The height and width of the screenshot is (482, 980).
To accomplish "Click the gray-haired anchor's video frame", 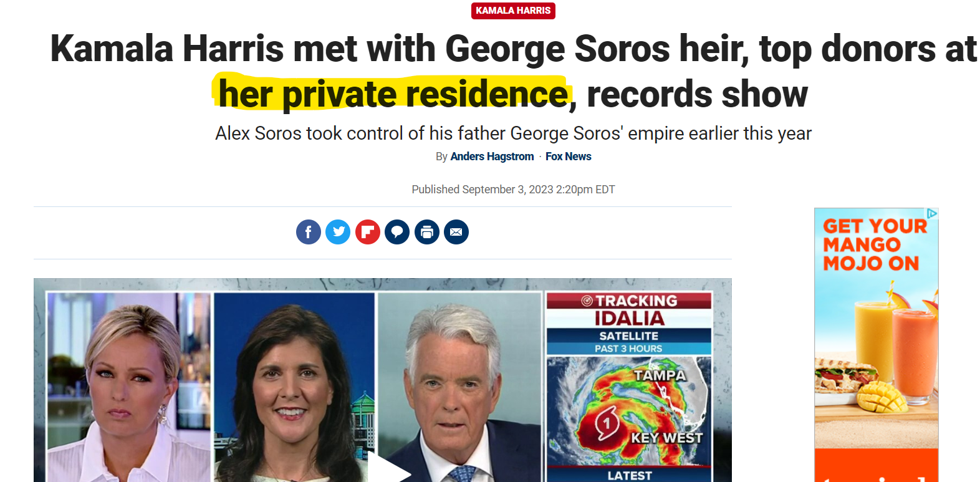I will tap(459, 387).
